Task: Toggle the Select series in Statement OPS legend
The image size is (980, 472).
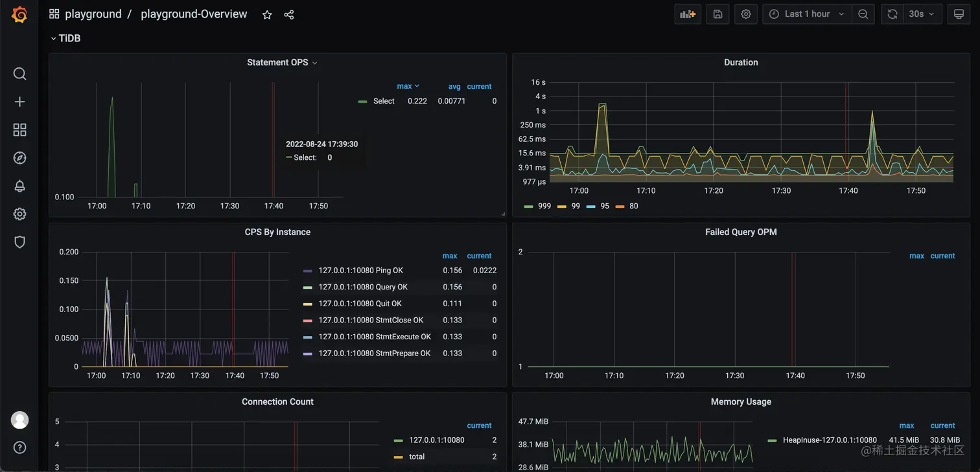Action: click(x=384, y=101)
